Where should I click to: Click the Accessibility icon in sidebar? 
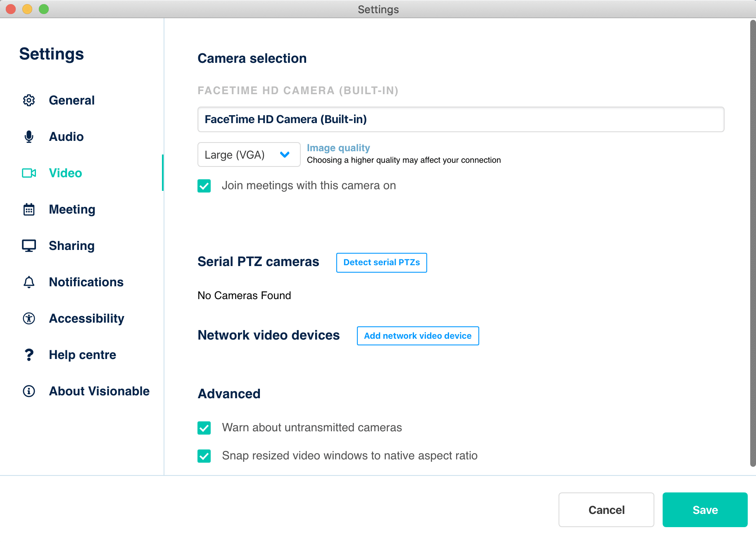(29, 318)
